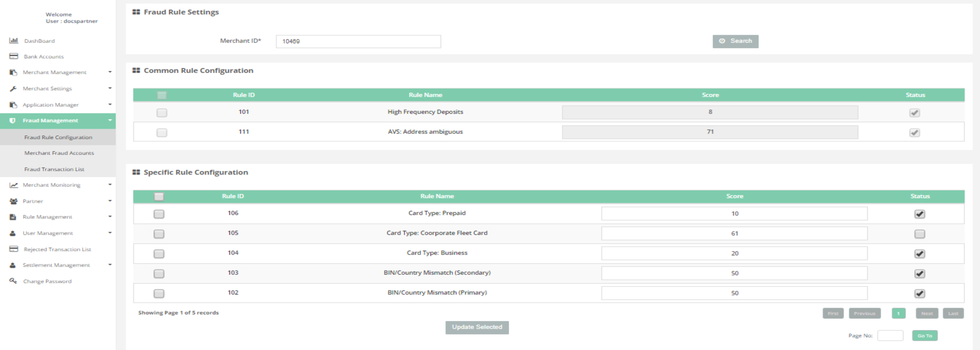Image resolution: width=980 pixels, height=350 pixels.
Task: Click the Merchant Monitoring line chart icon
Action: (14, 185)
